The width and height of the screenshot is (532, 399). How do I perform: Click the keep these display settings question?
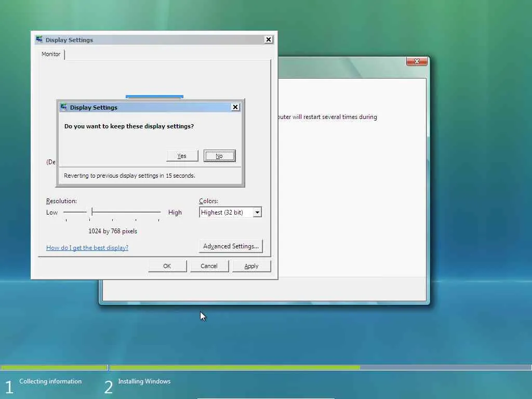point(129,126)
